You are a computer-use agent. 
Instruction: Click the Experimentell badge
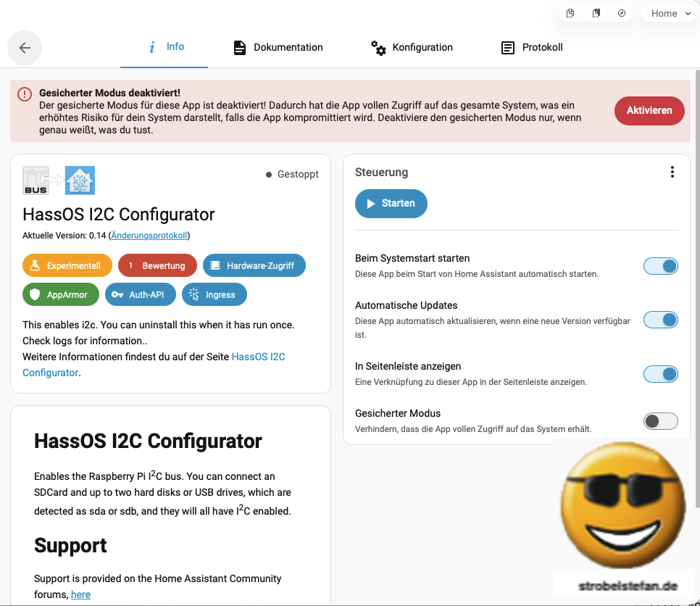(x=67, y=266)
